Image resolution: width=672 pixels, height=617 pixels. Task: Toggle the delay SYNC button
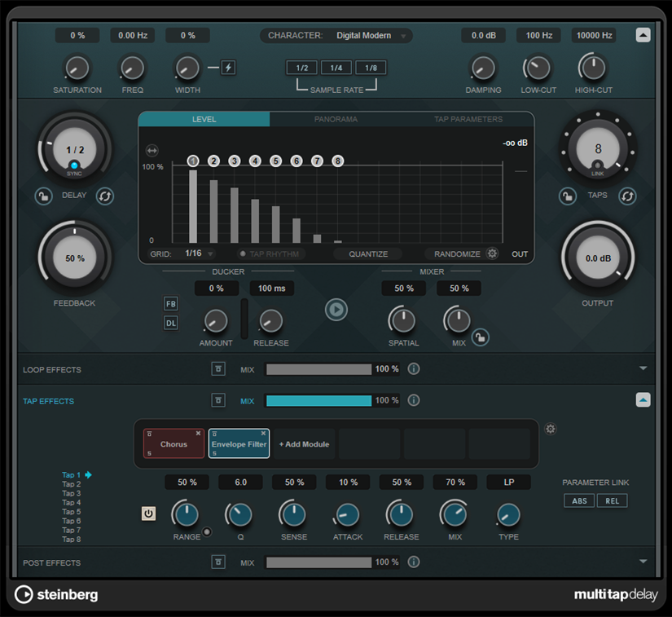74,165
